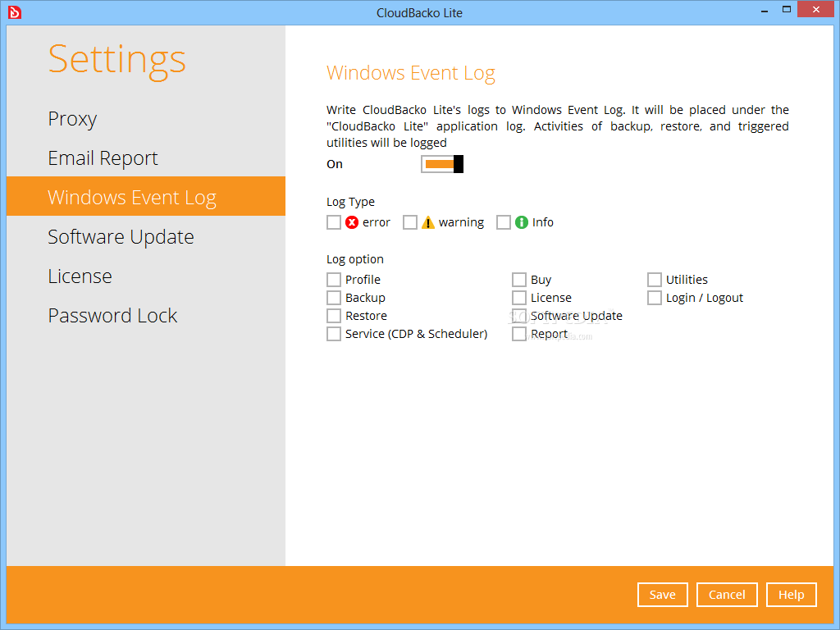This screenshot has width=840, height=630.
Task: Enable the error log type checkbox
Action: (x=334, y=222)
